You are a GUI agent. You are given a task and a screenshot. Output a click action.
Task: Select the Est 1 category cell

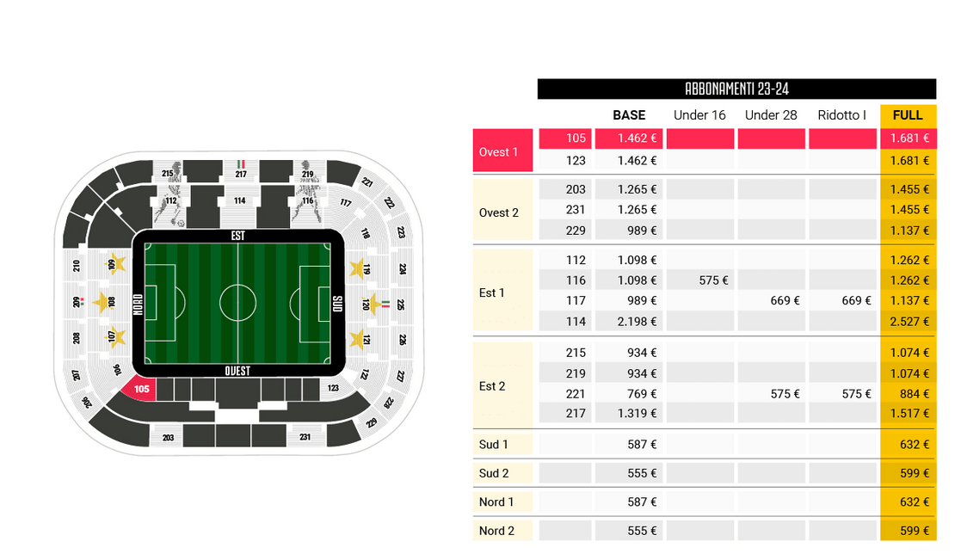[502, 291]
